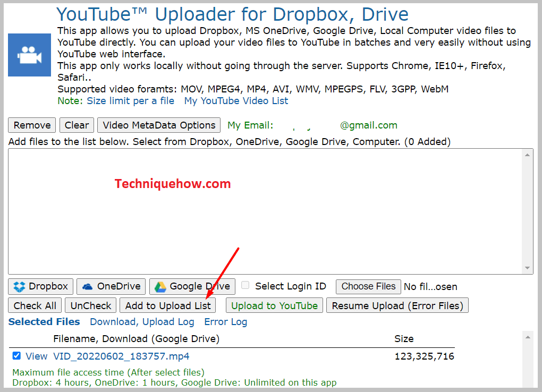Viewport: 542px width, 392px height.
Task: Click the UnCheck button
Action: [x=90, y=305]
